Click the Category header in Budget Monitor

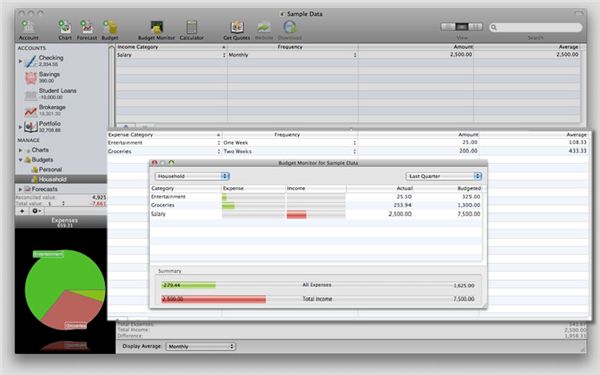pos(186,188)
